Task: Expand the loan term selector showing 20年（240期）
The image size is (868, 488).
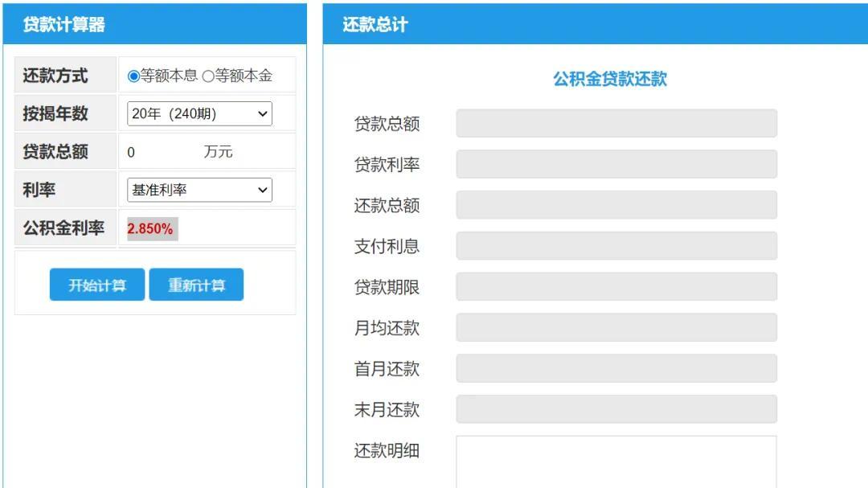Action: [199, 113]
